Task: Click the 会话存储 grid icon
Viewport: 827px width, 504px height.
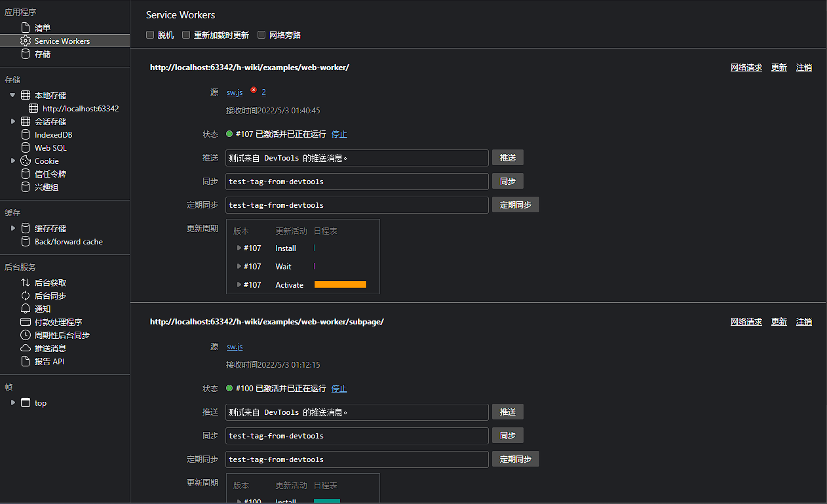Action: [x=26, y=121]
